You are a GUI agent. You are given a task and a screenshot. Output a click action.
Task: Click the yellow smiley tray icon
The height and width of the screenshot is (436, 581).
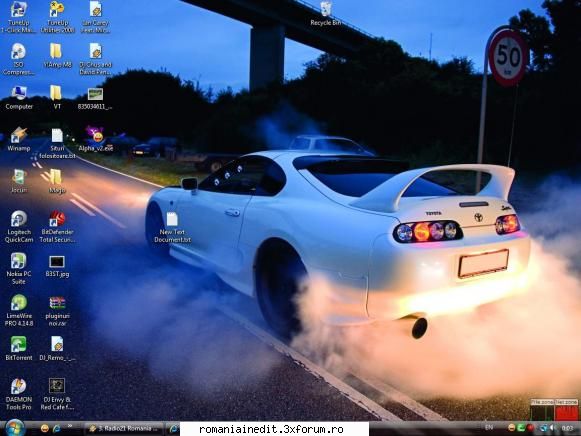pyautogui.click(x=512, y=428)
